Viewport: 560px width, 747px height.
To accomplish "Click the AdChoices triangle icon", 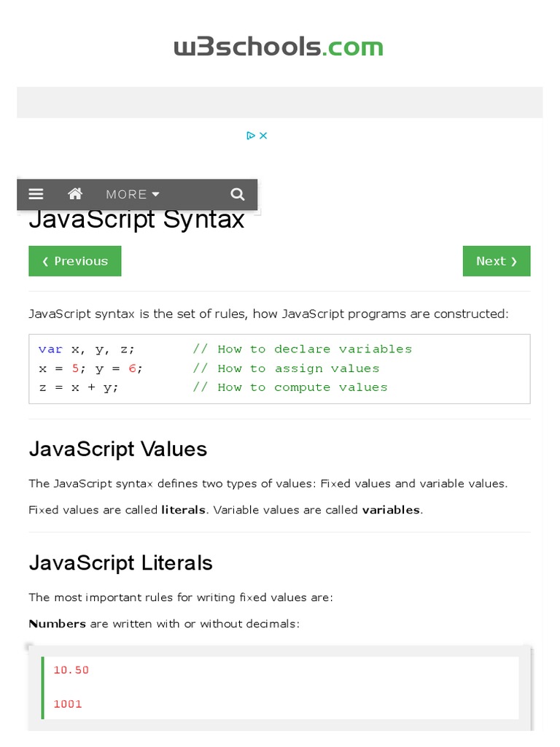I will click(x=250, y=136).
